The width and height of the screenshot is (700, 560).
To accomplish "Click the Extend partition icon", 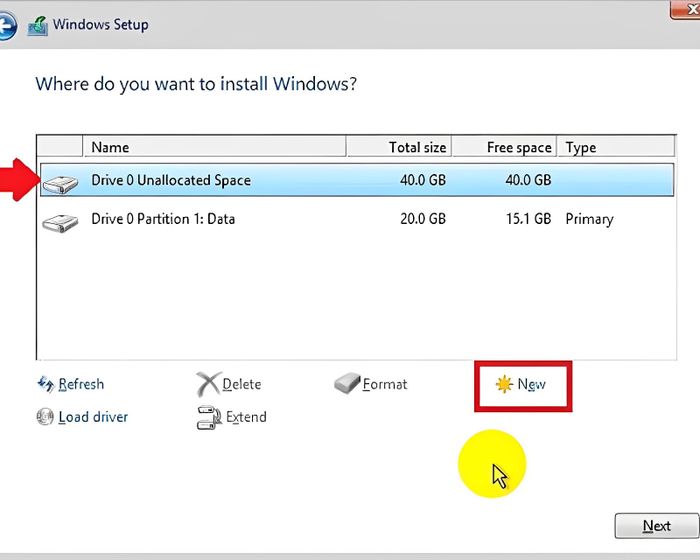I will click(x=209, y=417).
